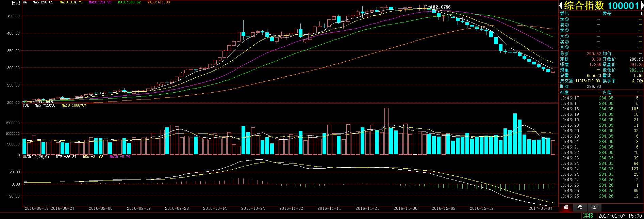Click the 开盘价 label
Screen dimensions: 644x219
click(x=609, y=59)
